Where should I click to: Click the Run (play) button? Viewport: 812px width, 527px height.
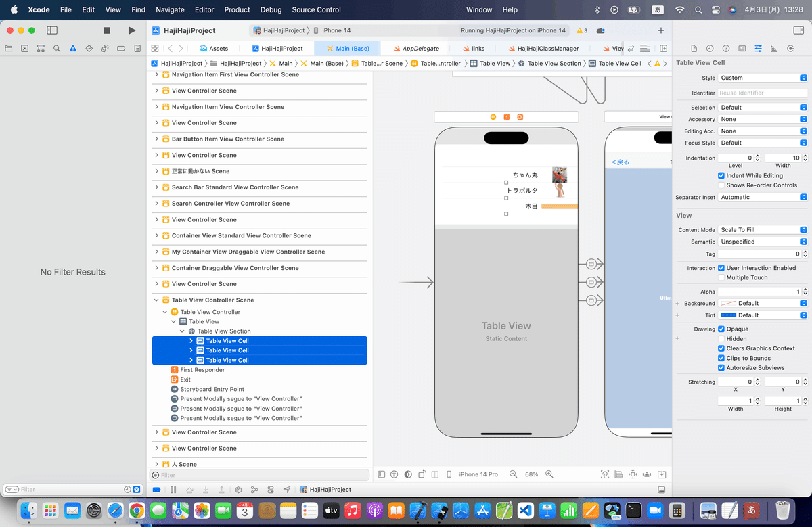[x=131, y=30]
